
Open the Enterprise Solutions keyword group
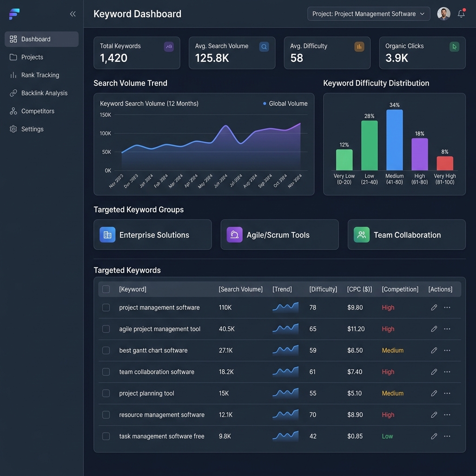(x=152, y=235)
